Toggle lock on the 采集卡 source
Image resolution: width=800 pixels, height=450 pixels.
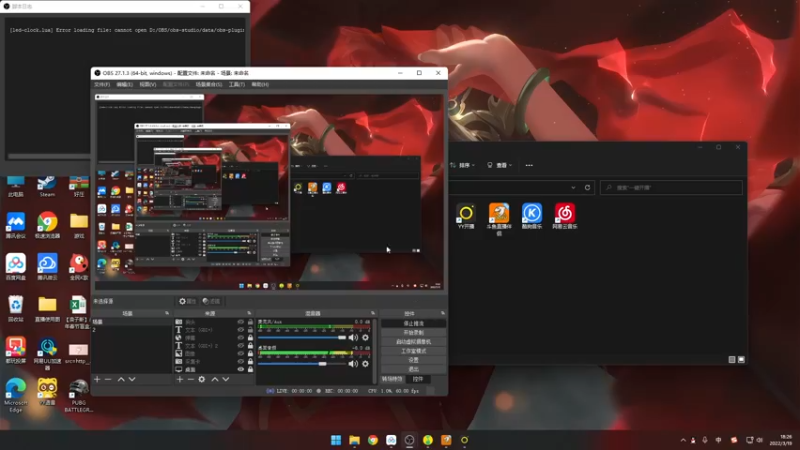pos(250,361)
